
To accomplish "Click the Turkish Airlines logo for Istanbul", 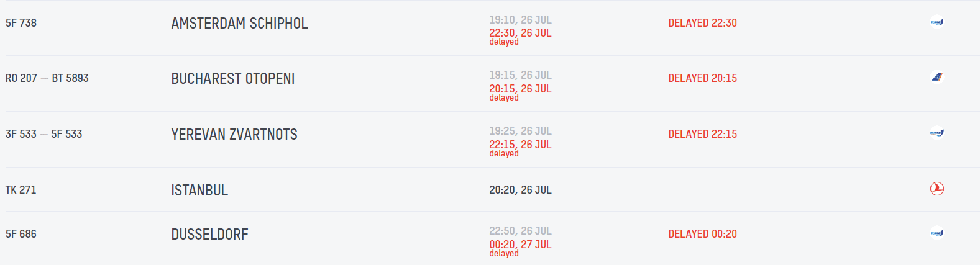I will click(x=936, y=189).
